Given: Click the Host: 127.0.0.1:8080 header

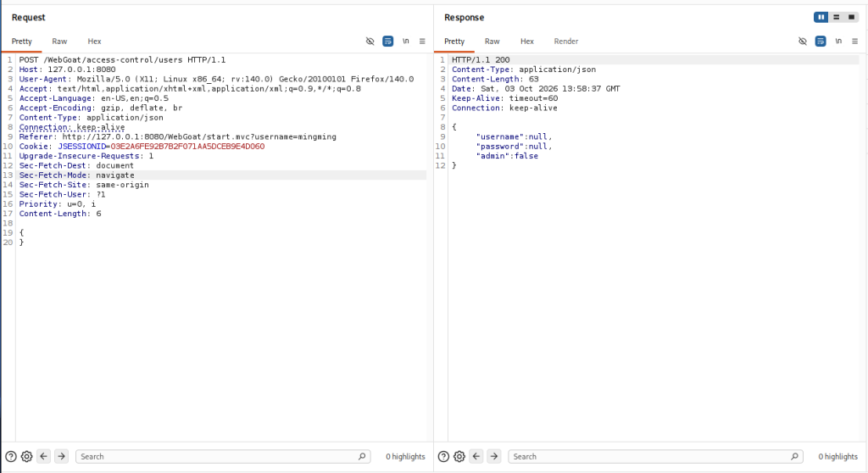Looking at the screenshot, I should (68, 70).
